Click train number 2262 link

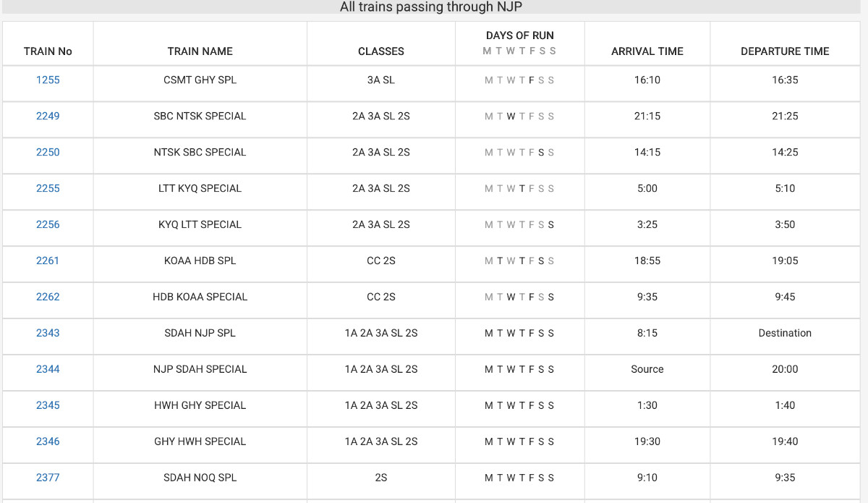coord(48,297)
